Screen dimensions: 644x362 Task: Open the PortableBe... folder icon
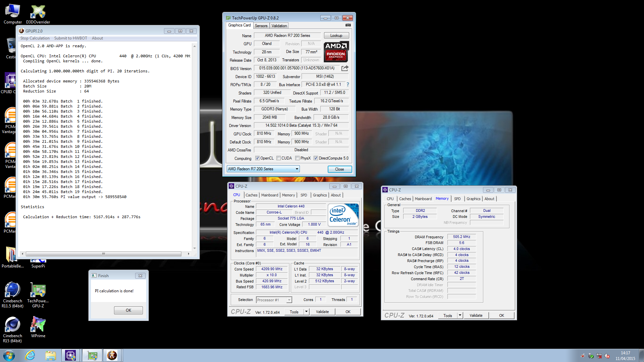(x=12, y=257)
